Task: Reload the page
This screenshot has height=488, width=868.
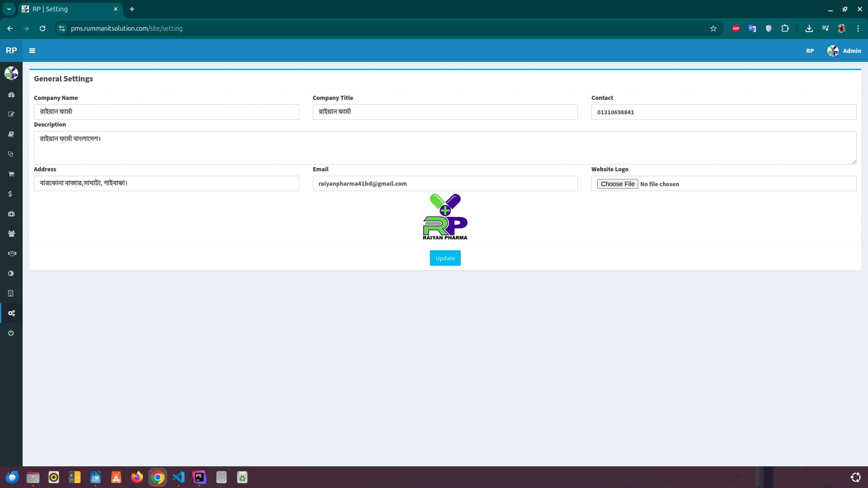Action: pos(42,28)
